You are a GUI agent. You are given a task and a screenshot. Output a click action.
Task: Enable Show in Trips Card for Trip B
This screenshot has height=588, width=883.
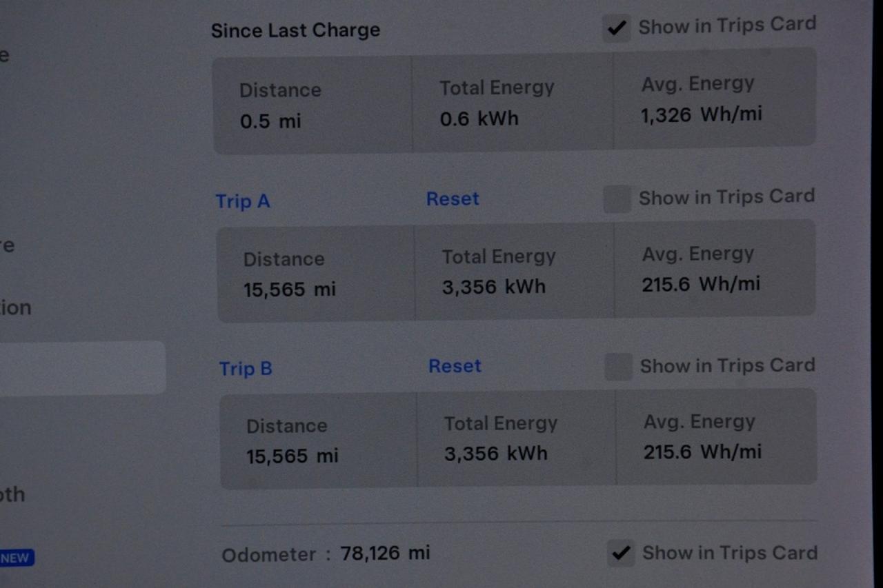[617, 367]
